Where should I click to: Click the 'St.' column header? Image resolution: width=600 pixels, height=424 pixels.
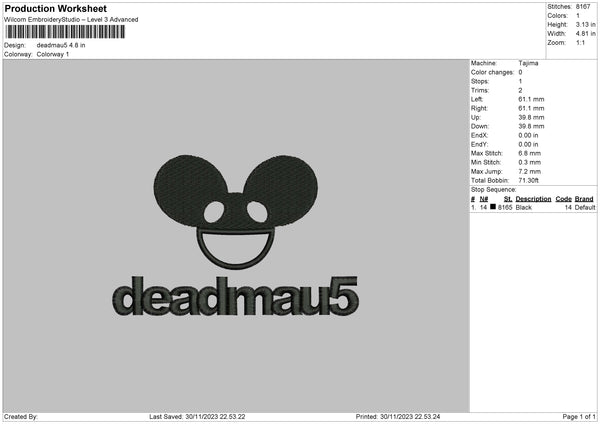(508, 199)
